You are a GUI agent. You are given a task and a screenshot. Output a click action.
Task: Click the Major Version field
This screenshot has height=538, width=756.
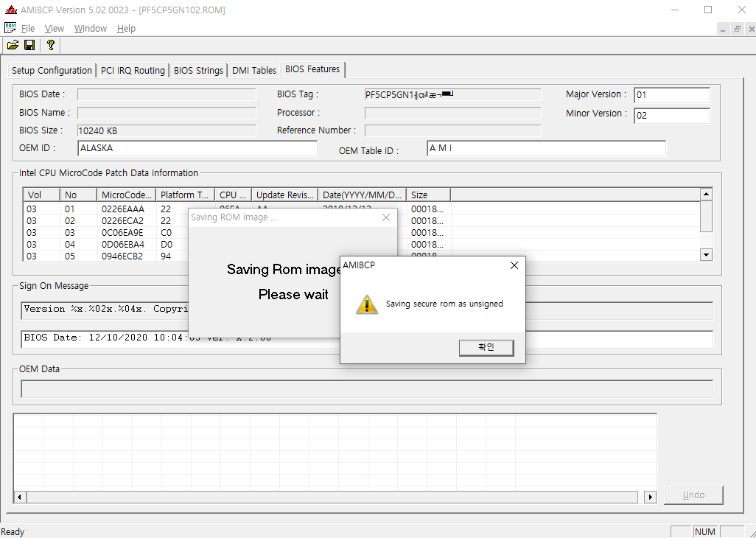(671, 95)
